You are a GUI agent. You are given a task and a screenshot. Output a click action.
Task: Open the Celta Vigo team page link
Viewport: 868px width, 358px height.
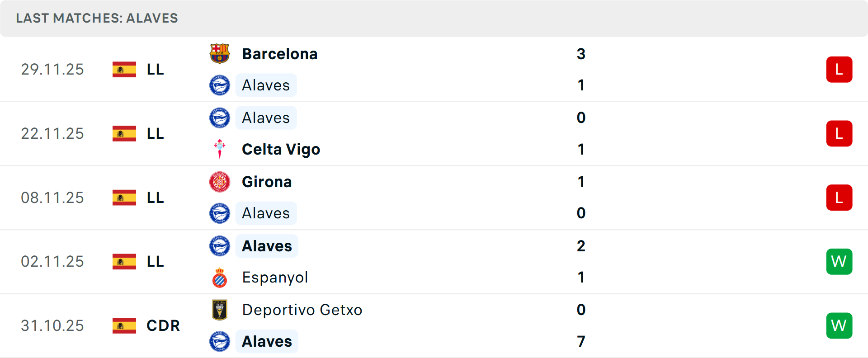[x=281, y=149]
